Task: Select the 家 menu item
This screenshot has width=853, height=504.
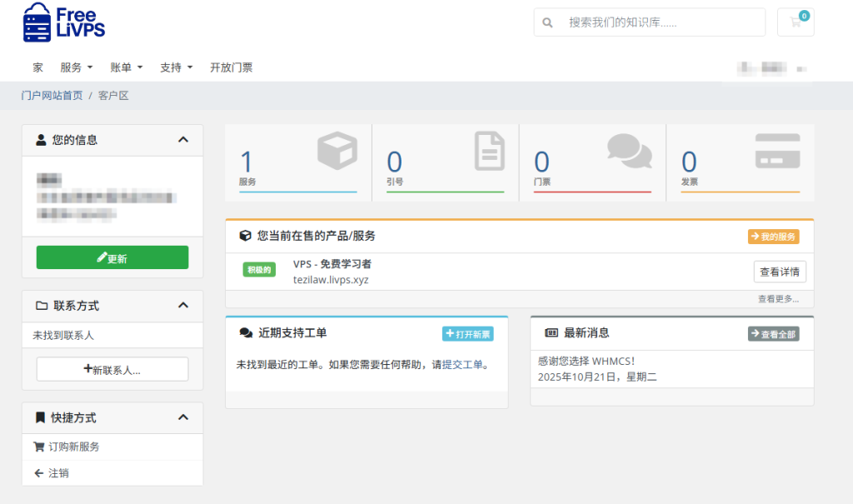Action: point(37,67)
